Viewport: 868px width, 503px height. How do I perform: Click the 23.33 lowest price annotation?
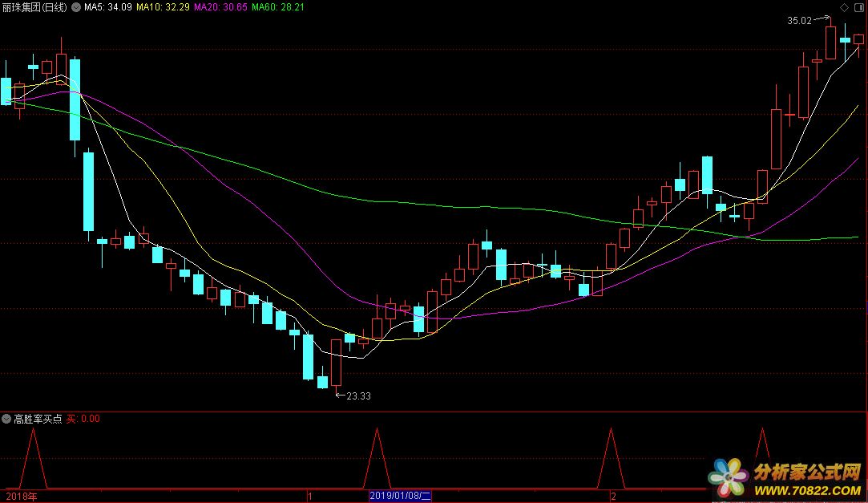[x=357, y=396]
